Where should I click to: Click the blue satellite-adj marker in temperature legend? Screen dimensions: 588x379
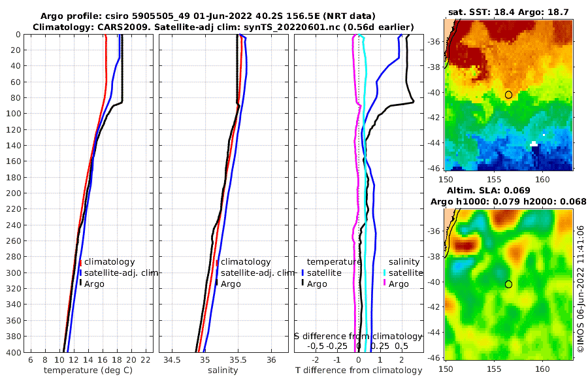click(80, 272)
